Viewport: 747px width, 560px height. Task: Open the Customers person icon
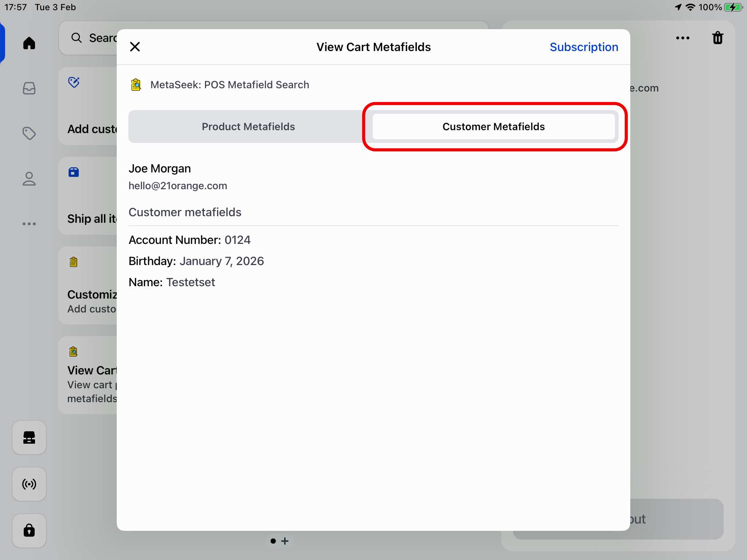coord(29,179)
